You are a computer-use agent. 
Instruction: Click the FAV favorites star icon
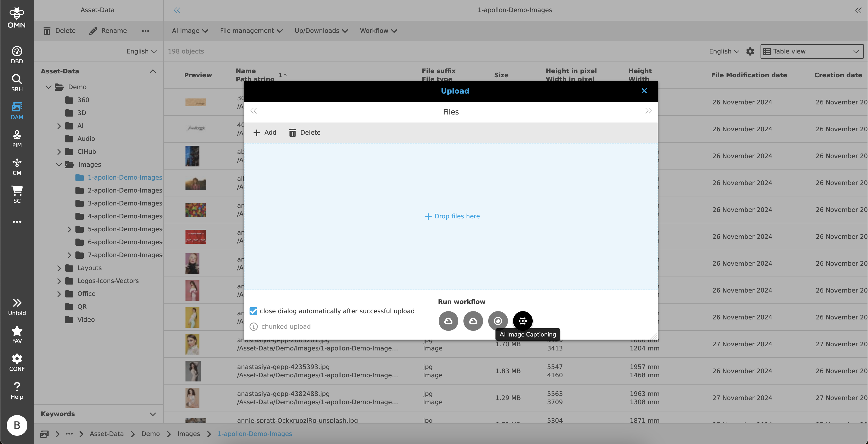click(x=17, y=334)
